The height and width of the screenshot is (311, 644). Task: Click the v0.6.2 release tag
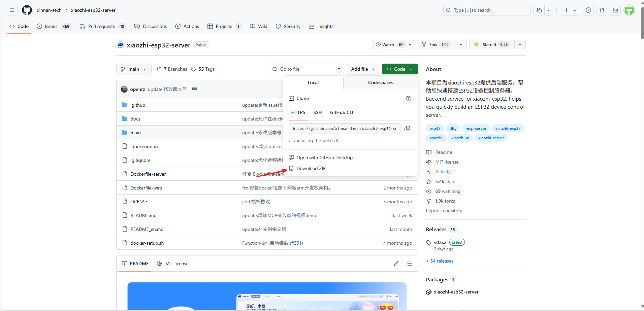440,242
